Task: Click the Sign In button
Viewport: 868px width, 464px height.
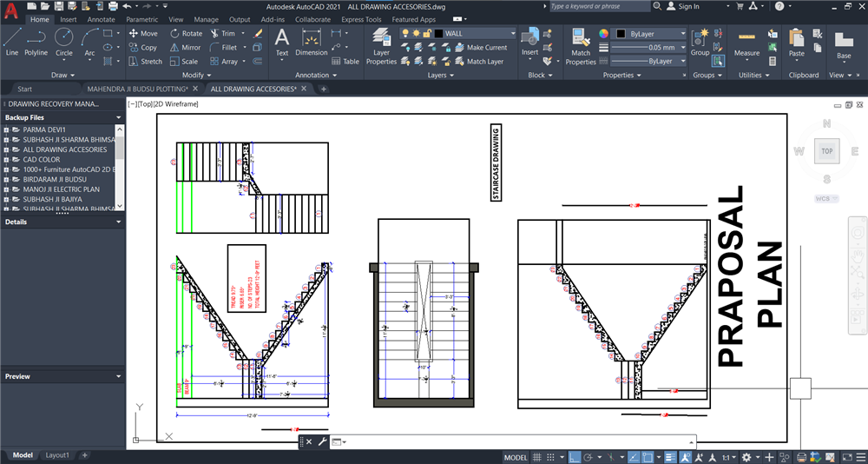Action: [687, 6]
